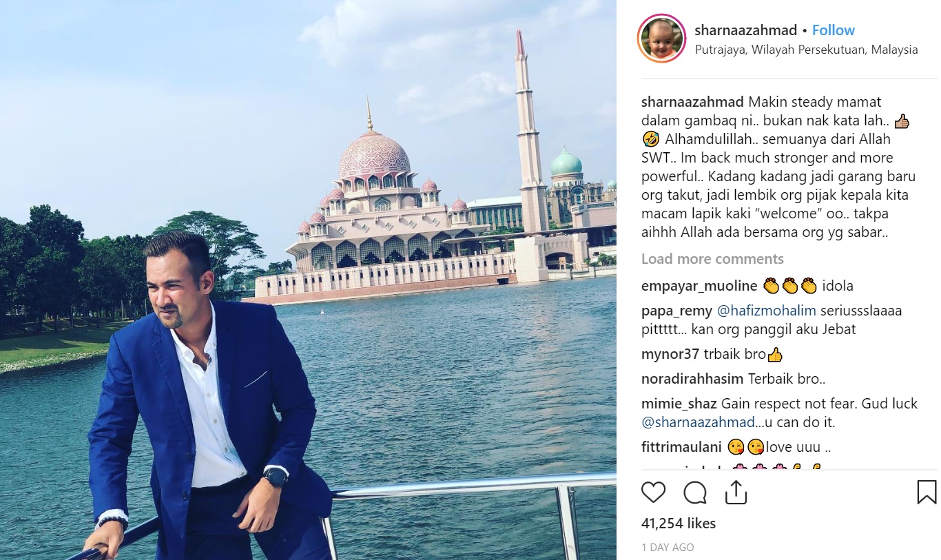Visit commenter empayar_muoline's profile
The height and width of the screenshot is (560, 941).
[x=699, y=285]
